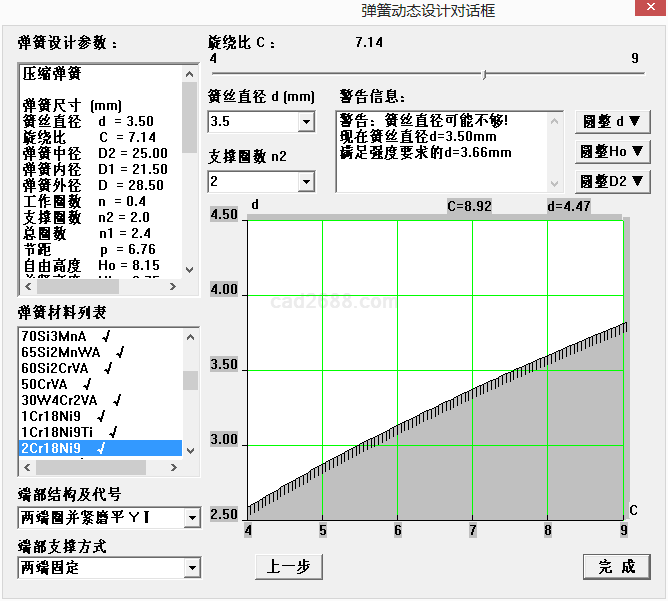The image size is (668, 601).
Task: Click the 旋绕比 C slider thumb
Action: tap(484, 74)
